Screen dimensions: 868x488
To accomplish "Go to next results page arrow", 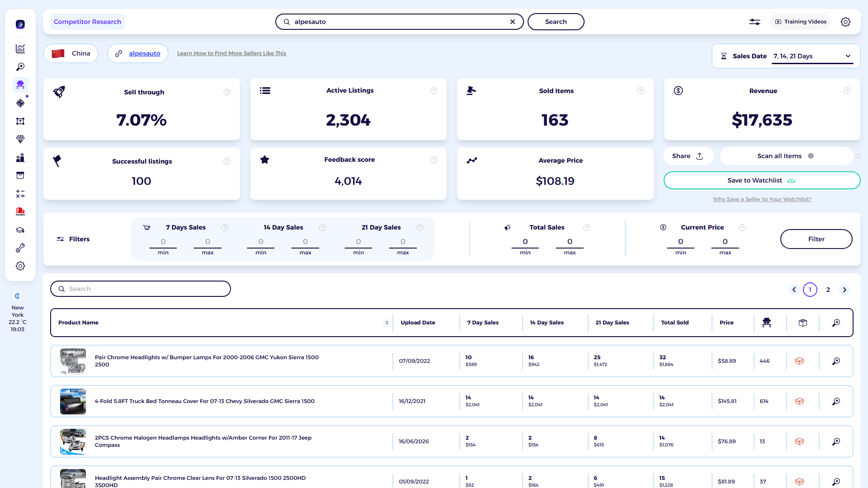I will click(x=844, y=290).
